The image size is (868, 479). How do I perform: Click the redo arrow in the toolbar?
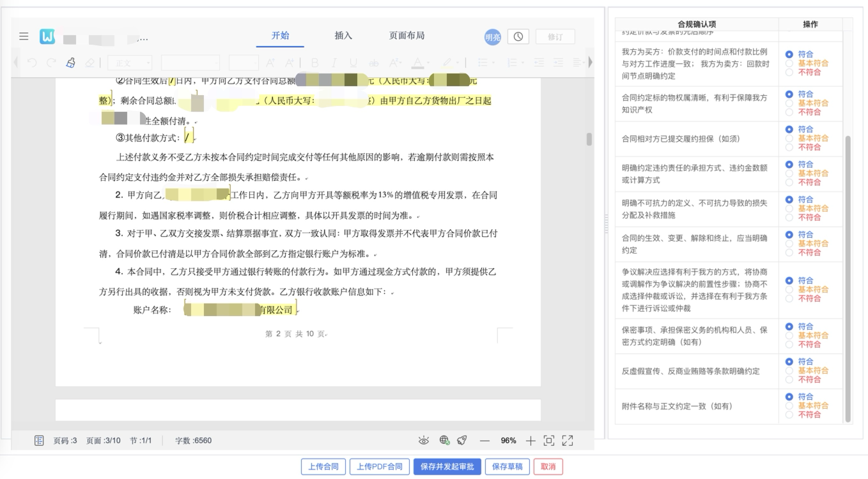tap(51, 63)
